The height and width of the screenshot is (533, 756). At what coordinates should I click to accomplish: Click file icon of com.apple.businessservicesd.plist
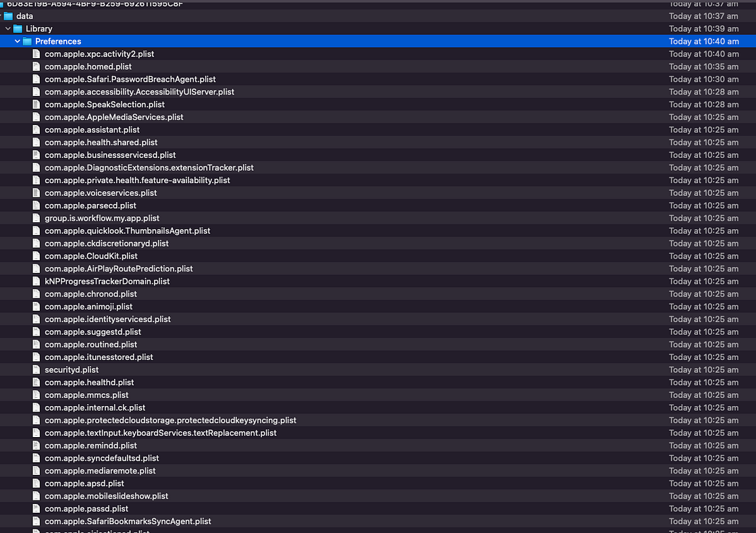36,155
